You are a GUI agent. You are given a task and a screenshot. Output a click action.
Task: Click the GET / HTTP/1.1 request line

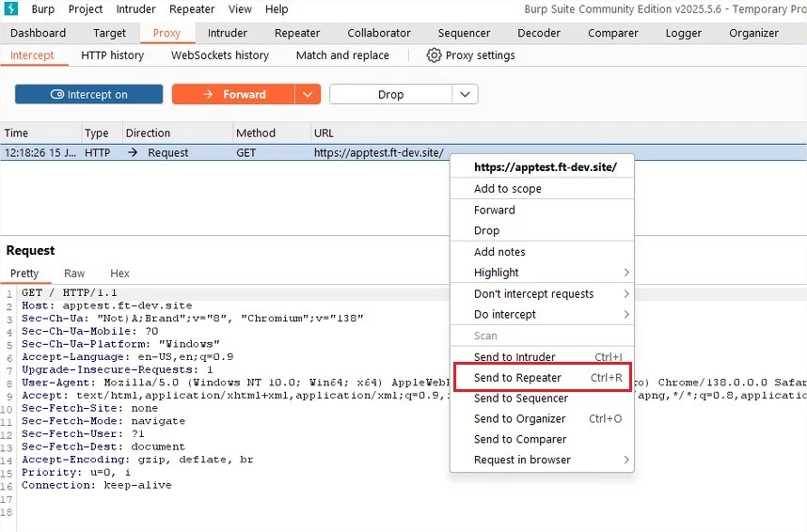click(69, 292)
